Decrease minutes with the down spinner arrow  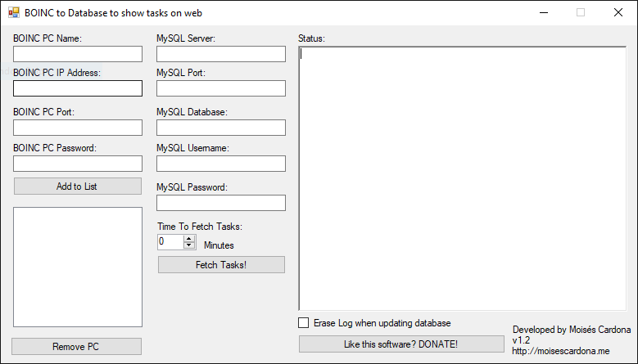pyautogui.click(x=189, y=245)
